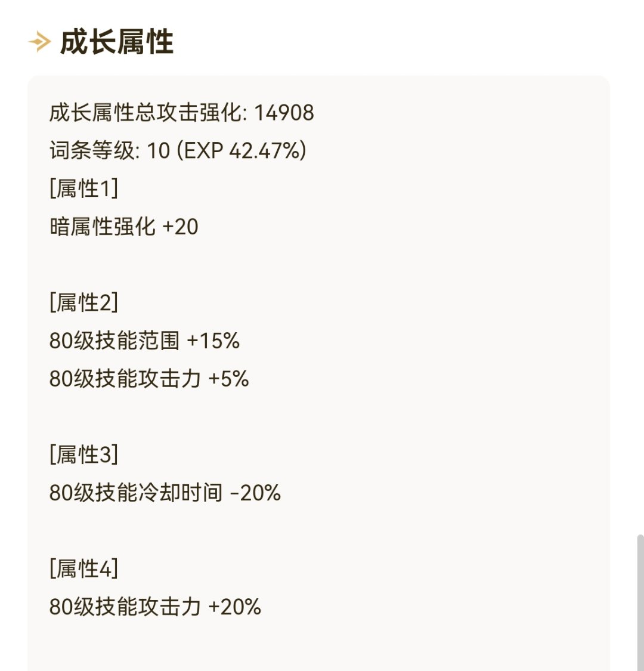
Task: Click the 80级技能攻击力 +5% line
Action: (x=149, y=379)
